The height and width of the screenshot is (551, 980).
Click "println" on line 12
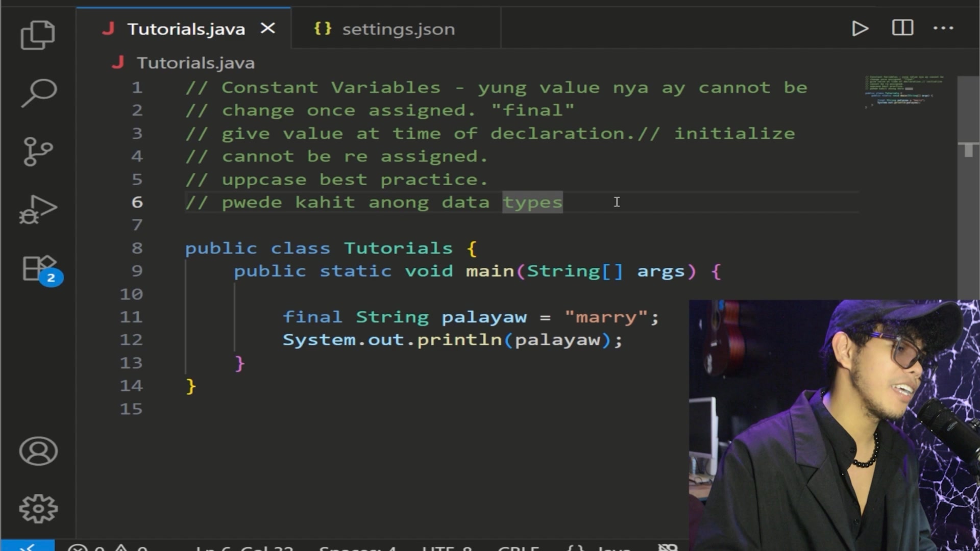[459, 340]
